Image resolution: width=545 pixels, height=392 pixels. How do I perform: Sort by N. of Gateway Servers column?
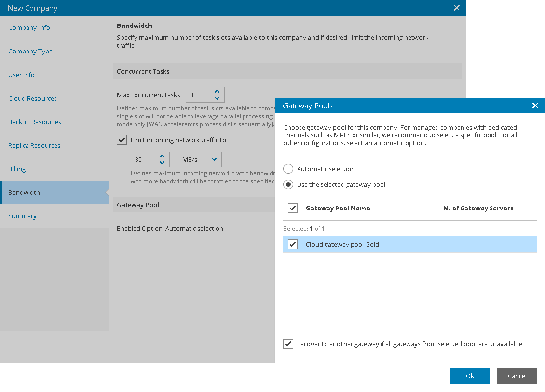(x=478, y=209)
